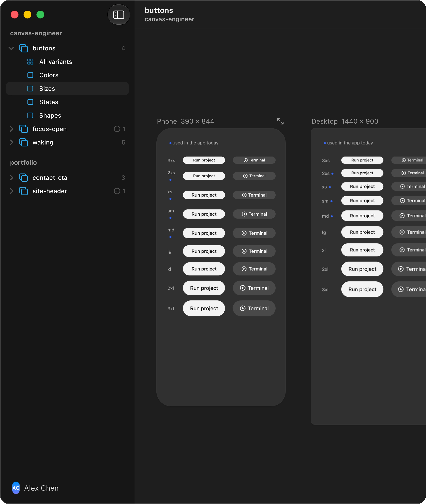
Task: Click the 3xl Terminal button in Phone
Action: click(x=254, y=308)
